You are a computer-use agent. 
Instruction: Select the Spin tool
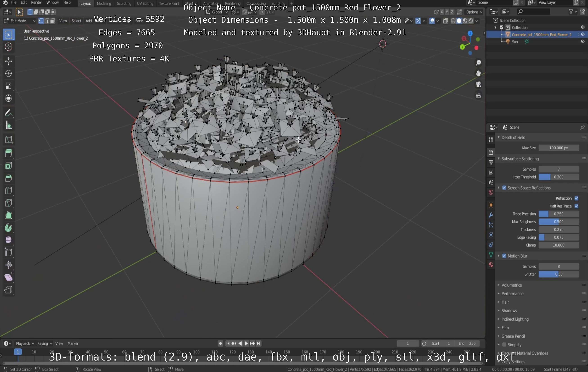[x=9, y=228]
